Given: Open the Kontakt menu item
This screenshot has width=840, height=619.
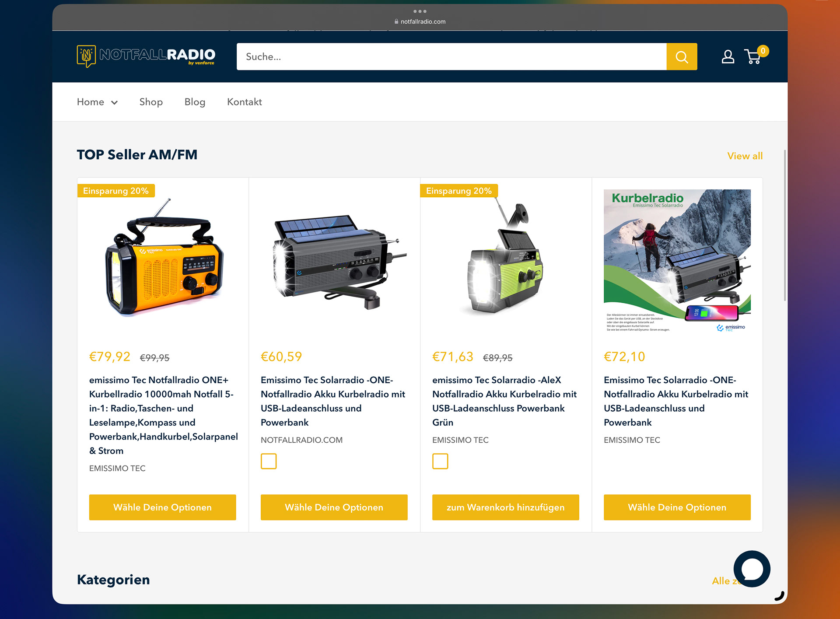Looking at the screenshot, I should [x=244, y=102].
